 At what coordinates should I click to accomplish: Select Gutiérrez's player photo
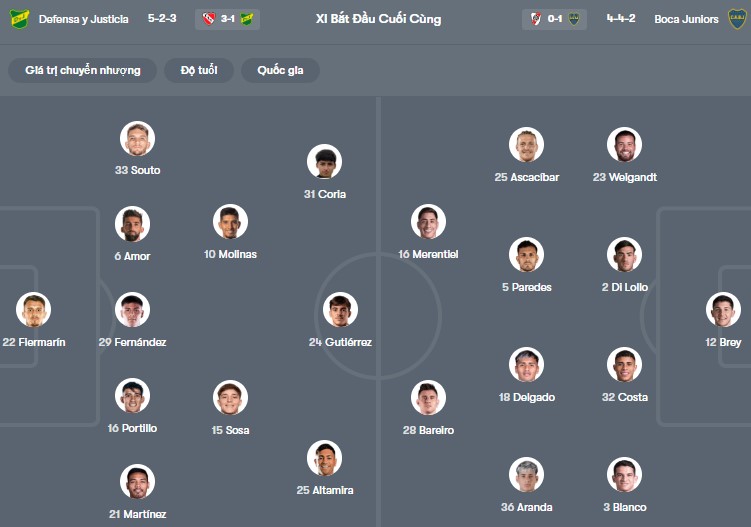click(340, 310)
